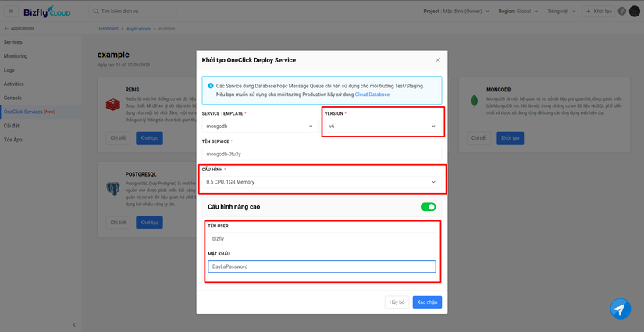Viewport: 644px width, 332px height.
Task: Click the Redis logo icon
Action: point(113,105)
